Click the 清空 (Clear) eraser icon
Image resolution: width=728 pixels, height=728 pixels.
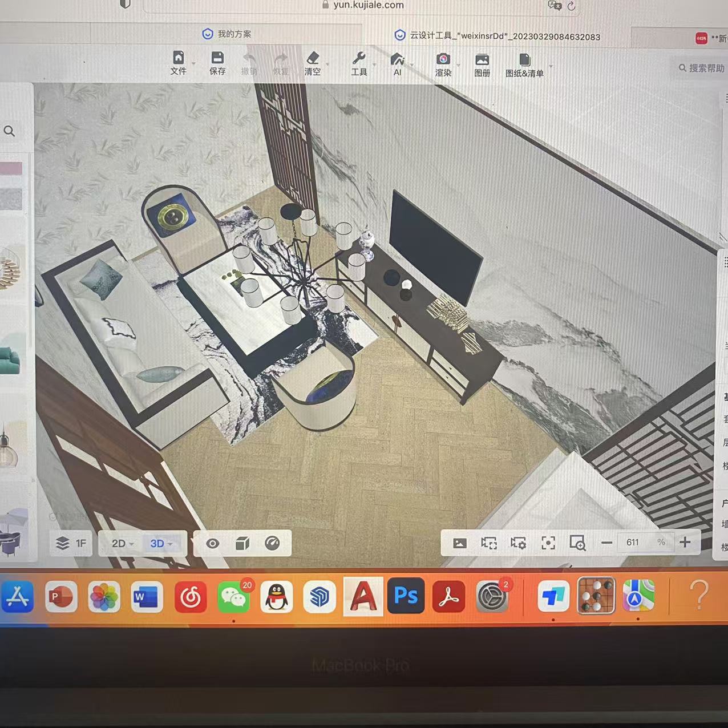[x=313, y=63]
